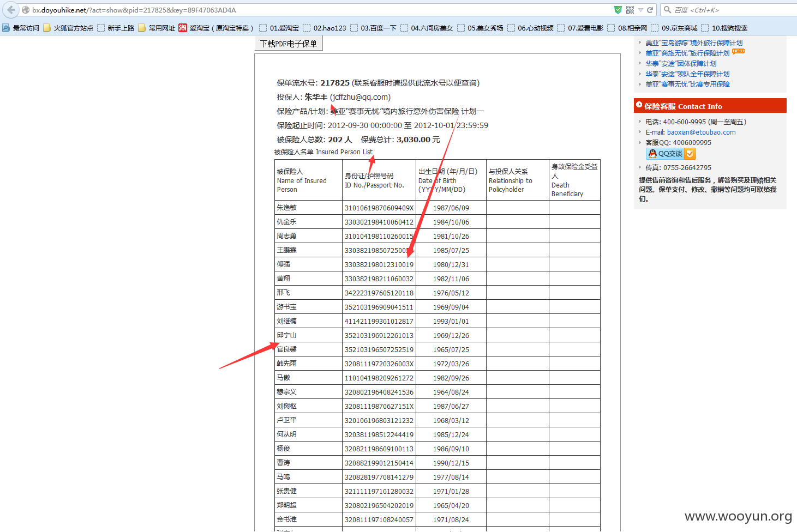
Task: Click the green security shield icon
Action: (618, 10)
